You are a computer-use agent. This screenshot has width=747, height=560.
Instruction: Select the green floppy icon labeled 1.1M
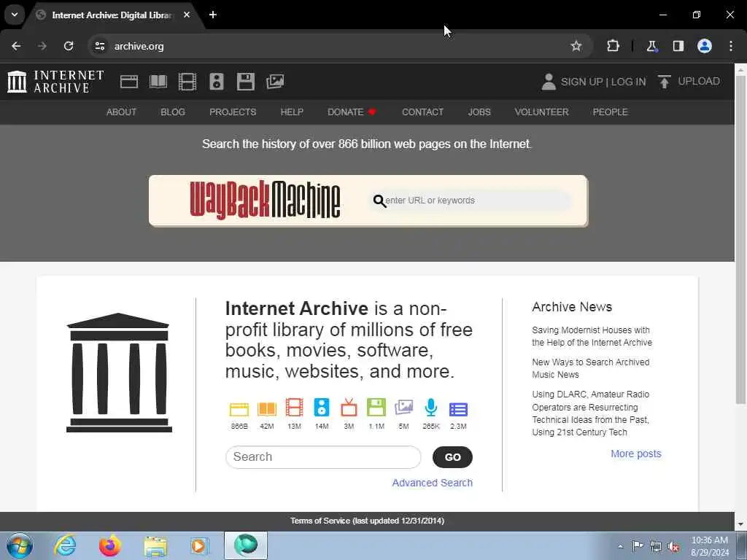[376, 408]
